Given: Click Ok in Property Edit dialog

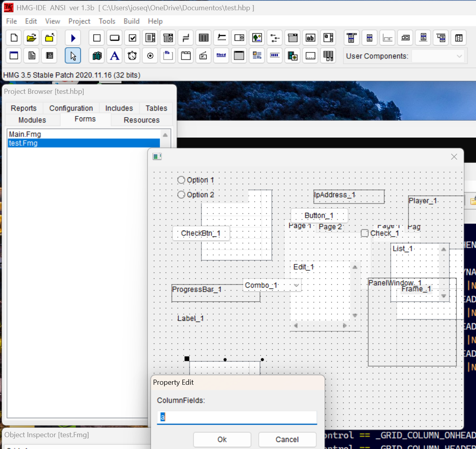Looking at the screenshot, I should [222, 440].
